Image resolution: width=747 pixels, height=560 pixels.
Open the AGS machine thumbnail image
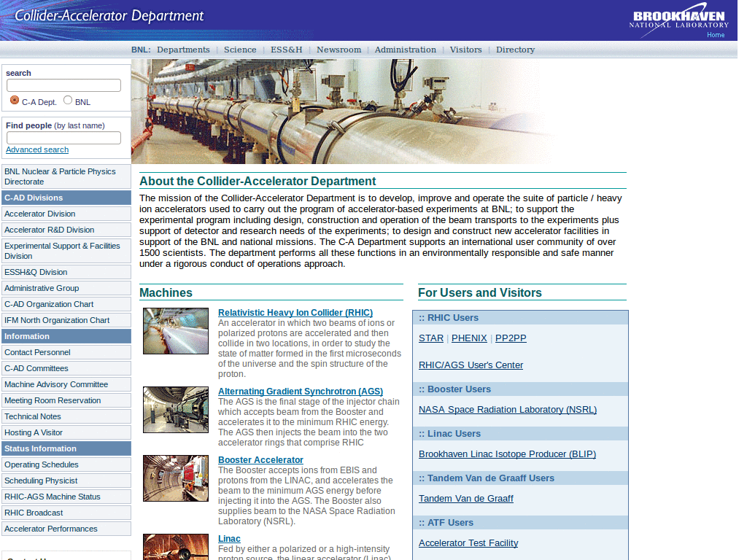click(x=176, y=410)
